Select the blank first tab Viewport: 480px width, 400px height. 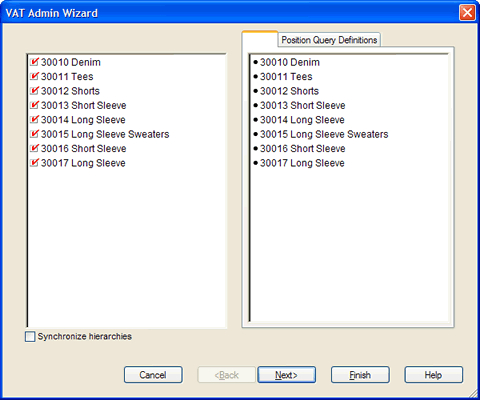[260, 39]
